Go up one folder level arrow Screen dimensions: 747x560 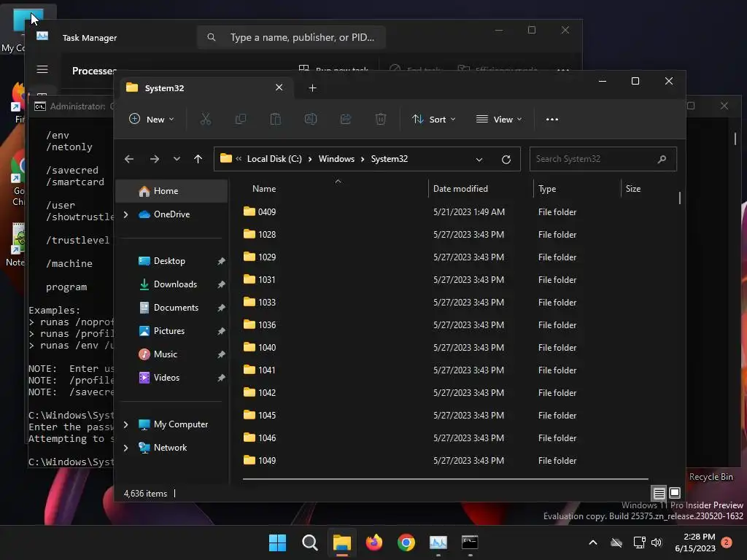click(198, 159)
